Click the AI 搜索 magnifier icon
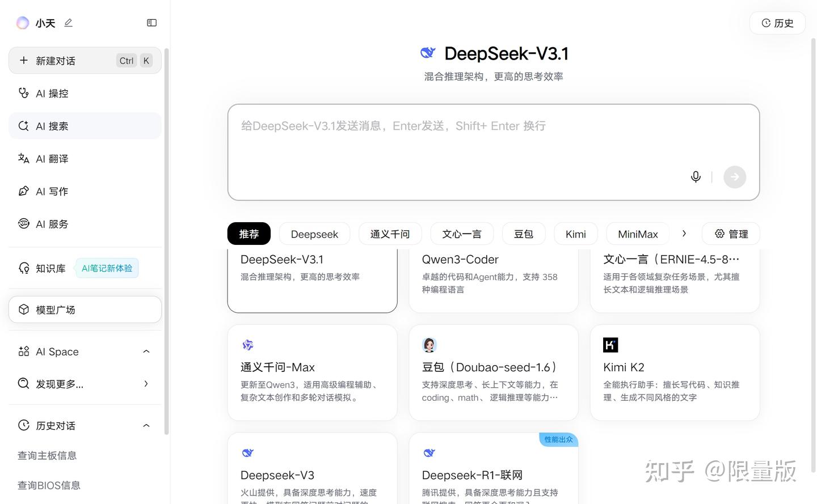 (23, 126)
